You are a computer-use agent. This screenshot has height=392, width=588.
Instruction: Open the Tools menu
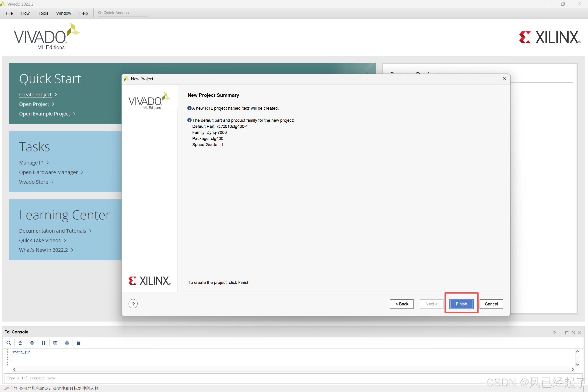coord(43,13)
